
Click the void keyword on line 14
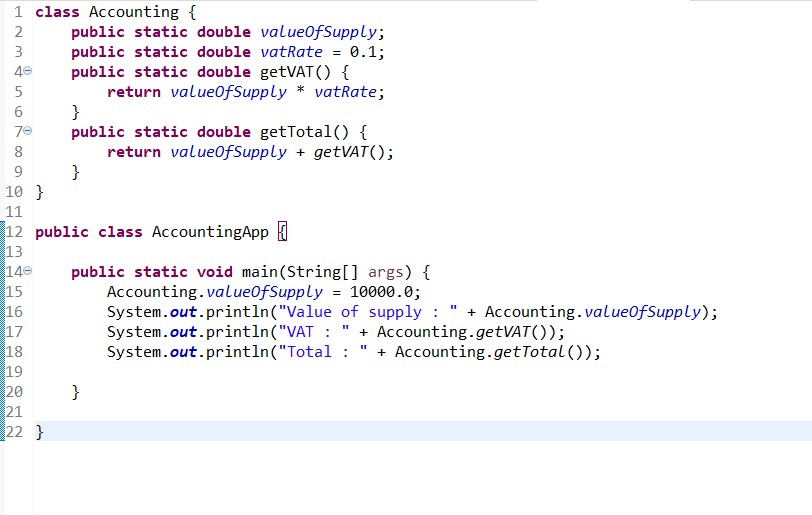[214, 272]
